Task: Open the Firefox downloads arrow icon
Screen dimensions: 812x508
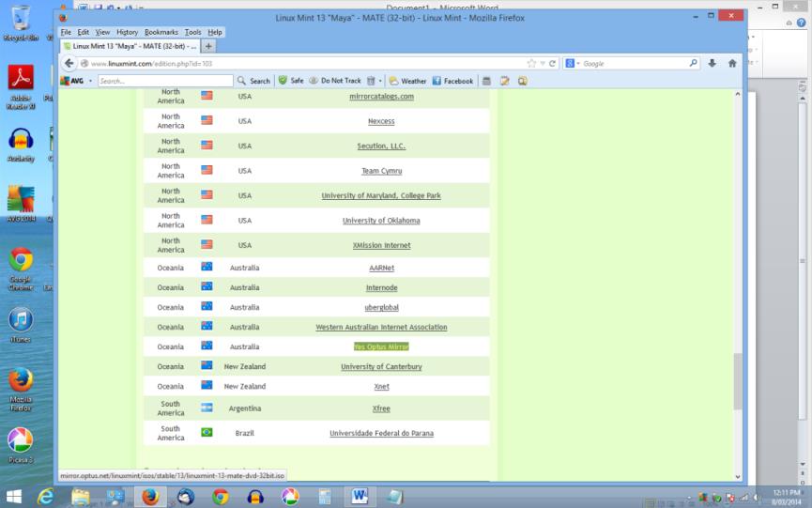Action: [712, 63]
